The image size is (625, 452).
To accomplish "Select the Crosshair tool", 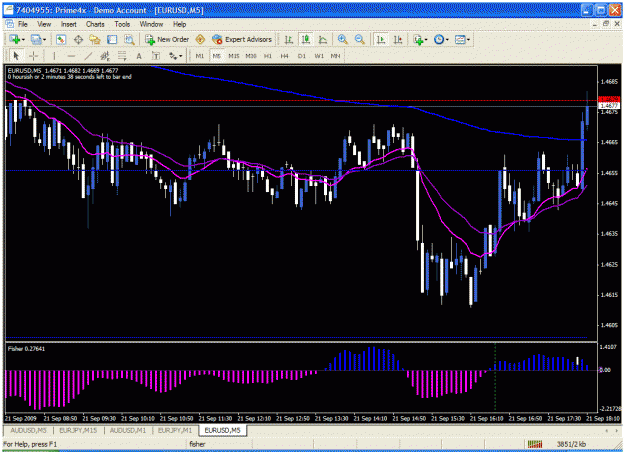I will (33, 56).
